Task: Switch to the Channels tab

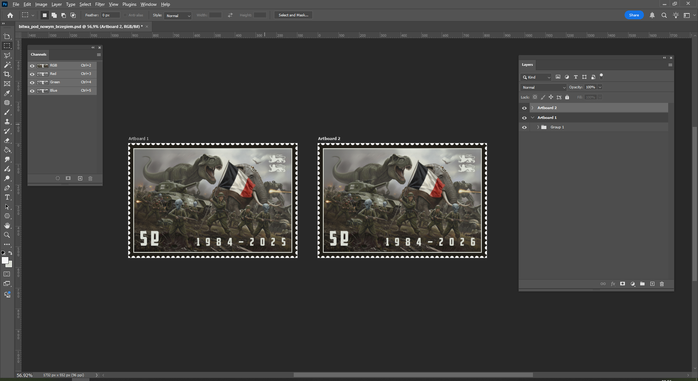Action: tap(39, 54)
